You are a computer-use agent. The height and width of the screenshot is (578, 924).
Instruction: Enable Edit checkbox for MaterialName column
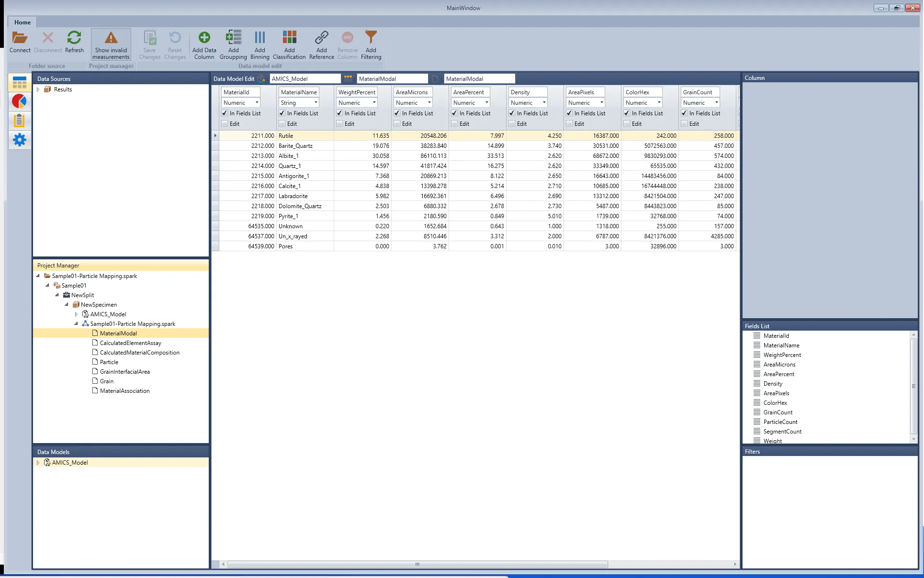coord(282,124)
